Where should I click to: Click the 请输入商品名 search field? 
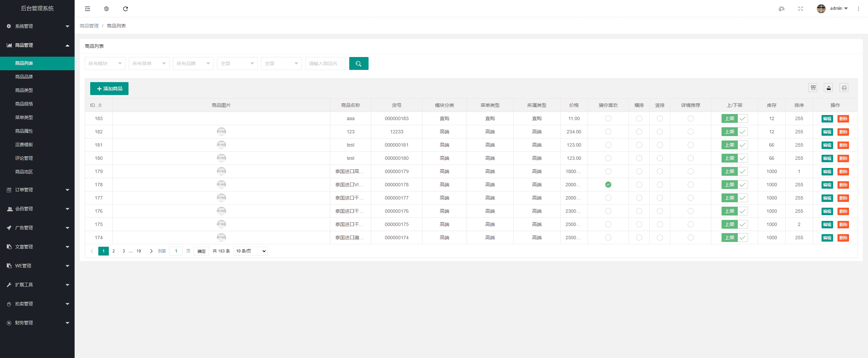(325, 63)
